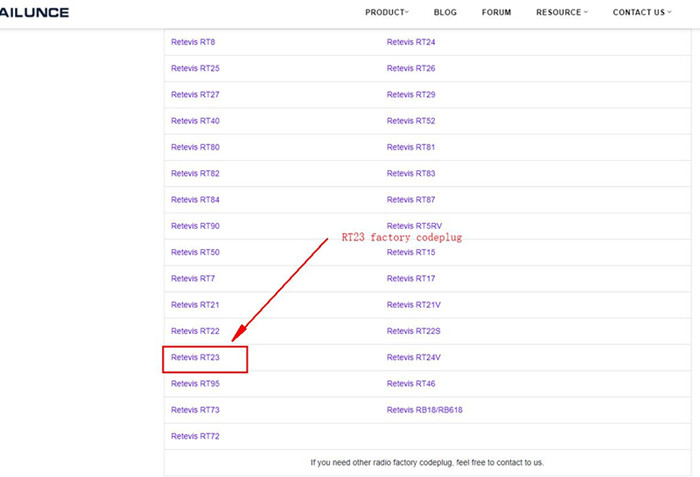This screenshot has width=700, height=477.
Task: Click the Retevis RT87 link
Action: 411,200
